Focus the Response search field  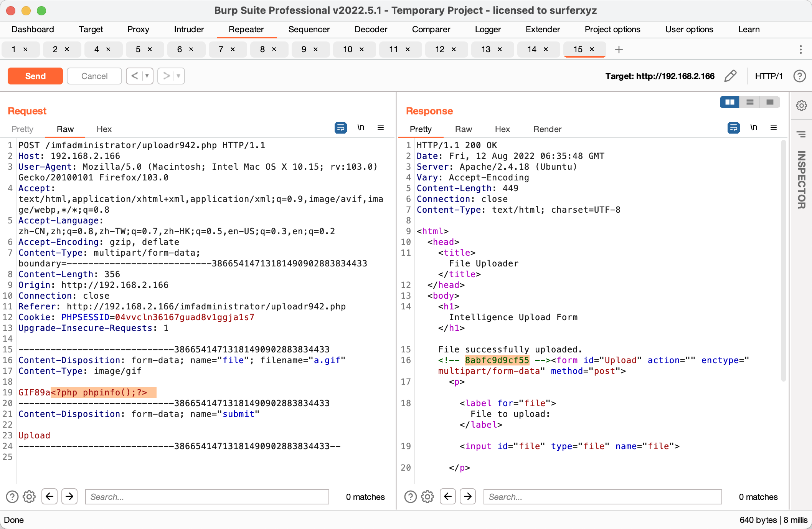602,497
